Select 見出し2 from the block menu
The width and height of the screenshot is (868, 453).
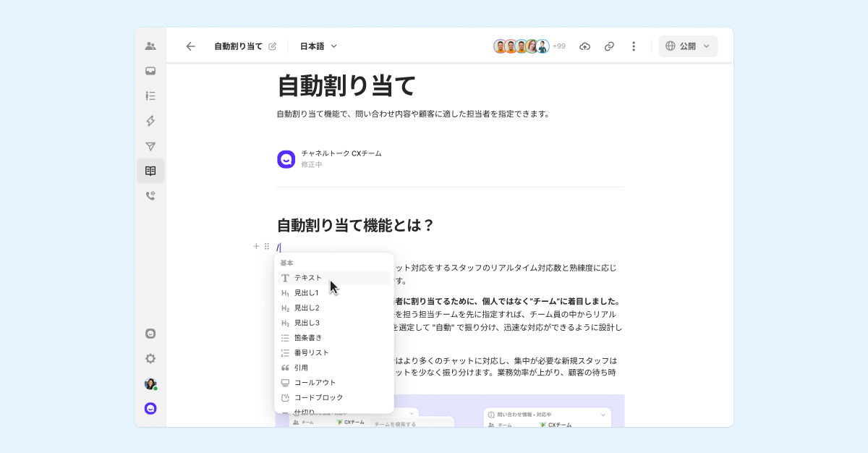[334, 308]
